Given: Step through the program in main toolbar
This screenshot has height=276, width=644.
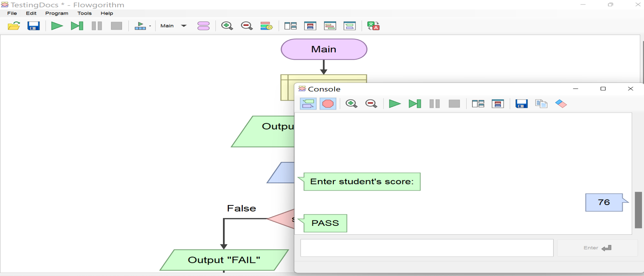Looking at the screenshot, I should [77, 26].
